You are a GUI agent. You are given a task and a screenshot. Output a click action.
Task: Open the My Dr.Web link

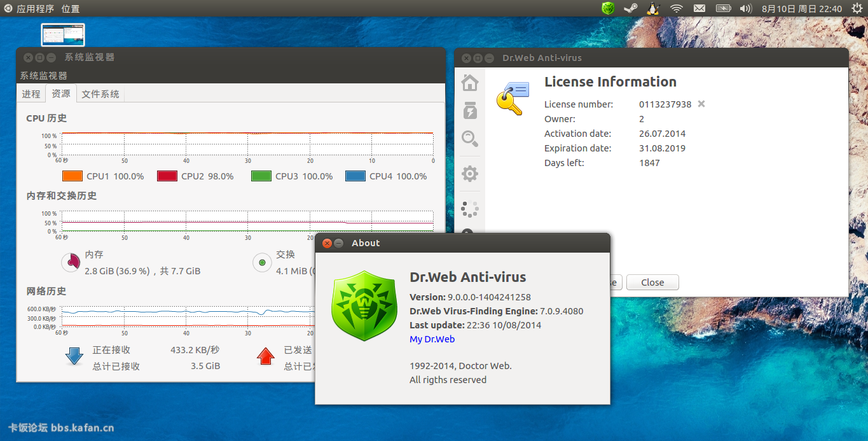[432, 339]
